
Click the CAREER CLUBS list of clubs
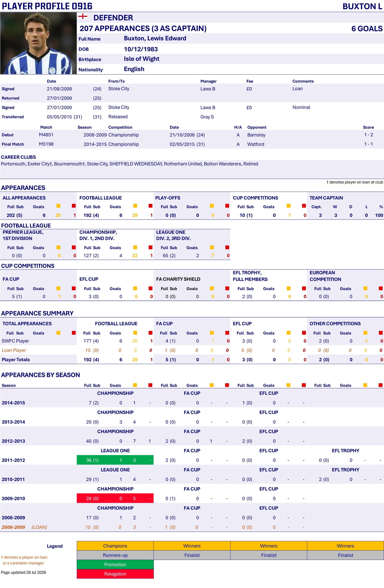[130, 164]
